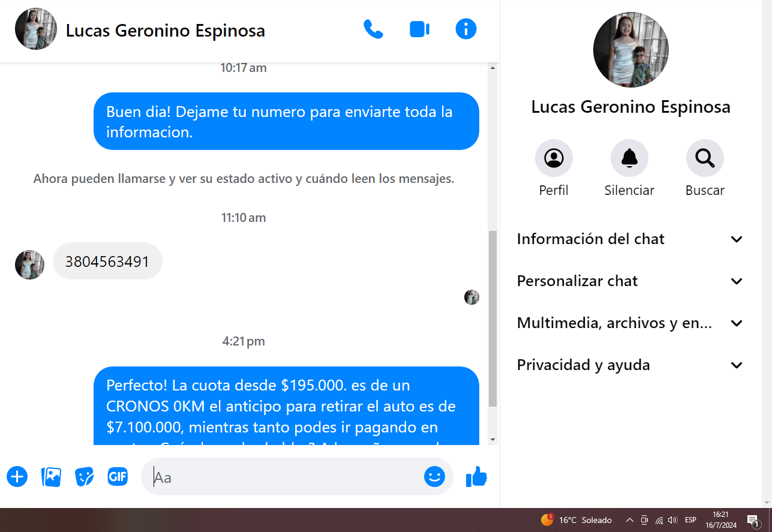The image size is (772, 532).
Task: Send a thumbs-up like
Action: click(x=476, y=477)
